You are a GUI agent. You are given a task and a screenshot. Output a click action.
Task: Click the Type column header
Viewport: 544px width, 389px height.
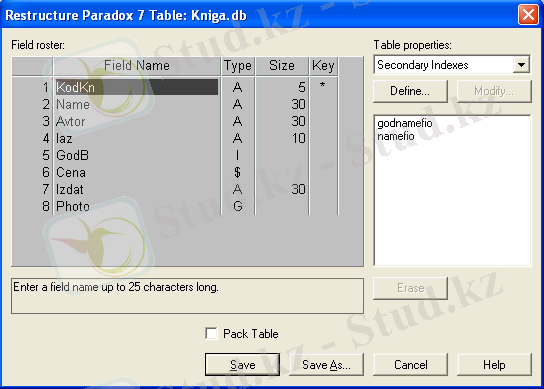click(238, 66)
